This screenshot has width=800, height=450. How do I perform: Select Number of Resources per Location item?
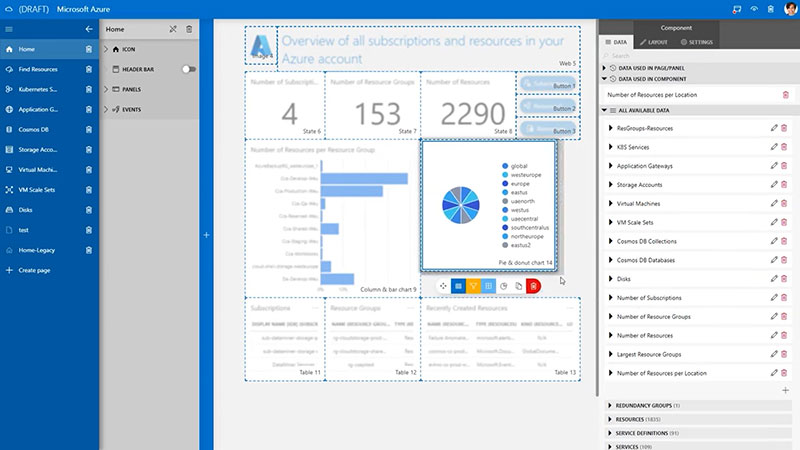click(x=698, y=373)
